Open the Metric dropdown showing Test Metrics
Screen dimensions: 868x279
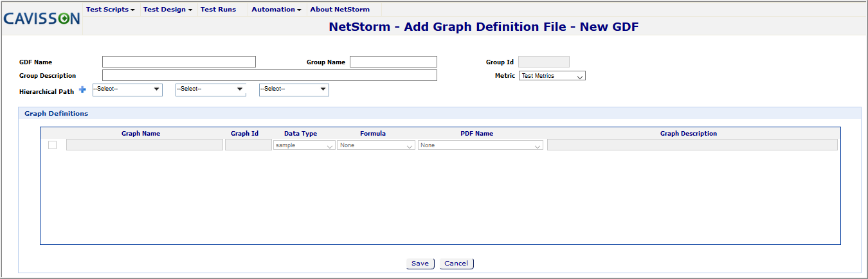tap(552, 76)
